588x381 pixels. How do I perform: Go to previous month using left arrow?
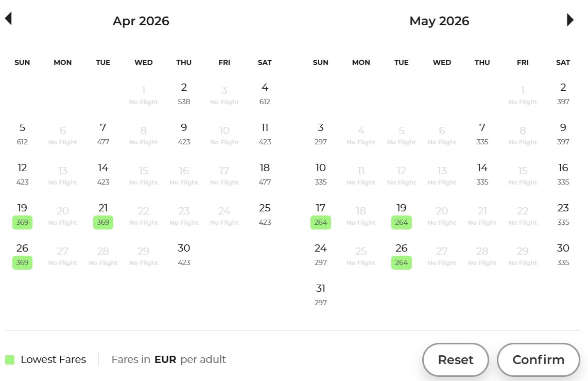(8, 20)
